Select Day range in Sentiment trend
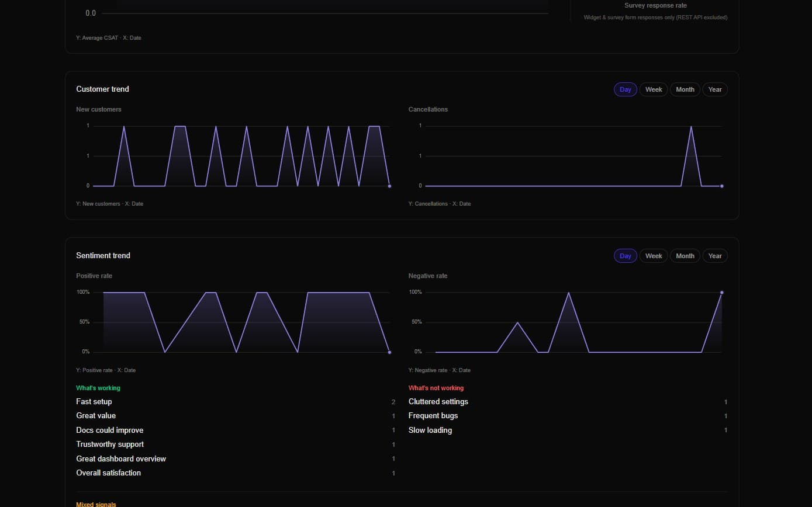The height and width of the screenshot is (507, 812). [x=625, y=256]
